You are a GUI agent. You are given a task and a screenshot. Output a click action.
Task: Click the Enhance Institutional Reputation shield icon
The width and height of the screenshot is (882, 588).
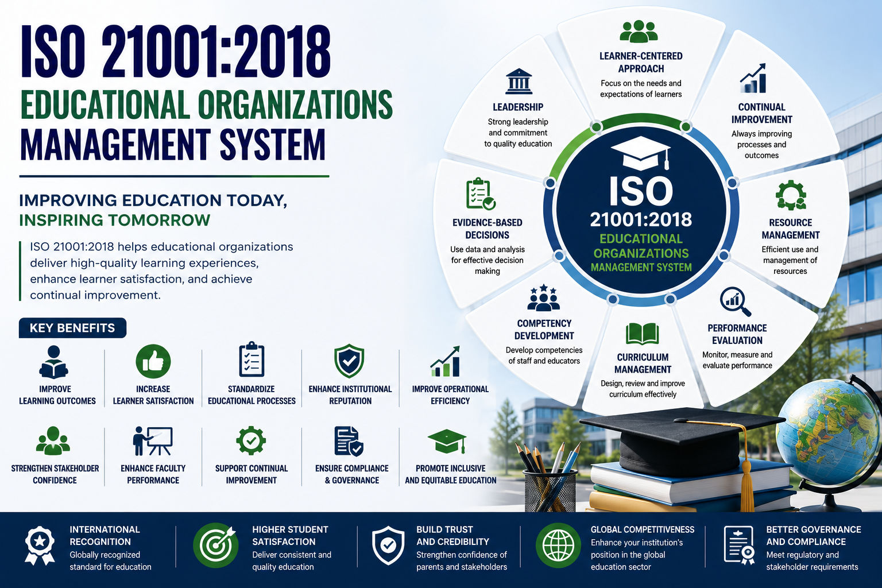click(349, 361)
